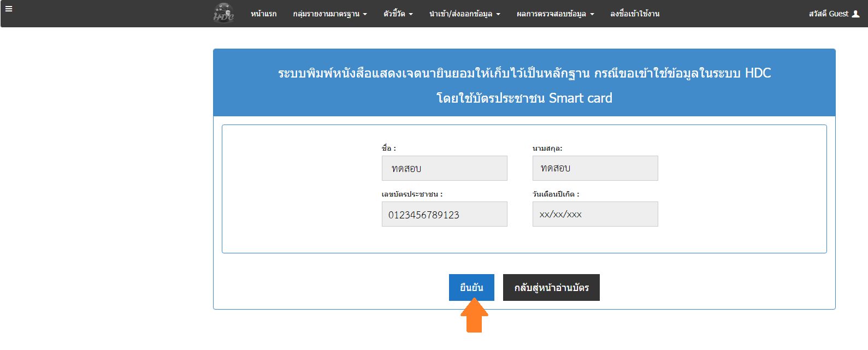Click the เลขบัตรประชาชน field label
This screenshot has height=350, width=868.
pyautogui.click(x=412, y=194)
